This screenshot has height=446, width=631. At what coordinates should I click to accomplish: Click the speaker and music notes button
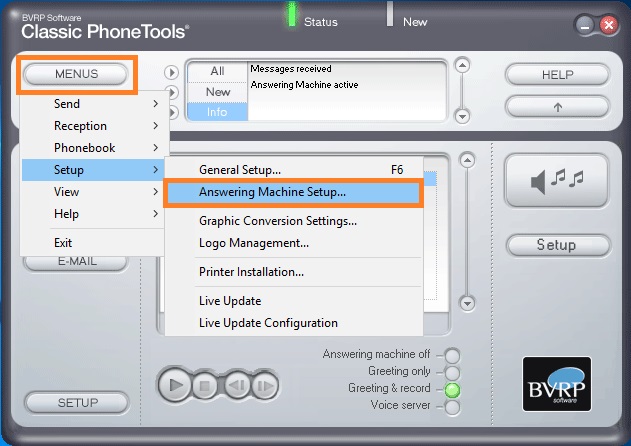(556, 181)
